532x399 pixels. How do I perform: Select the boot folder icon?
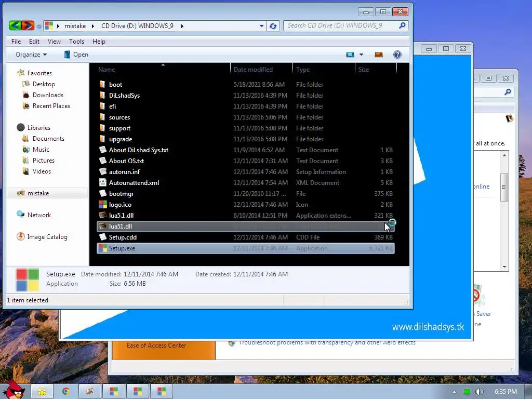point(102,84)
